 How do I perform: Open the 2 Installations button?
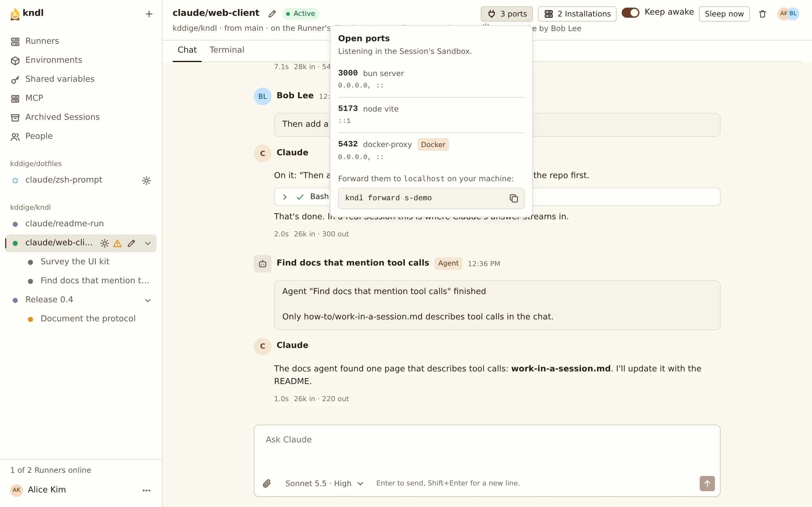coord(577,14)
